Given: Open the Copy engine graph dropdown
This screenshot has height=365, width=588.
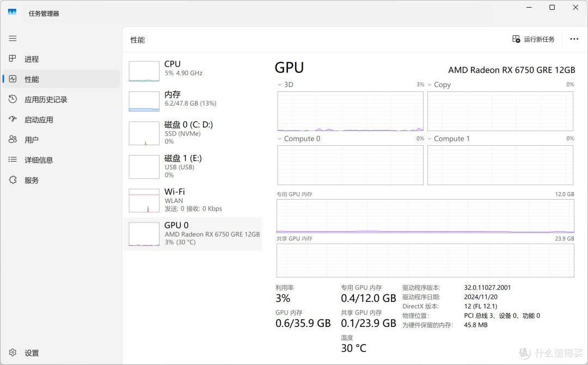Looking at the screenshot, I should [x=430, y=85].
